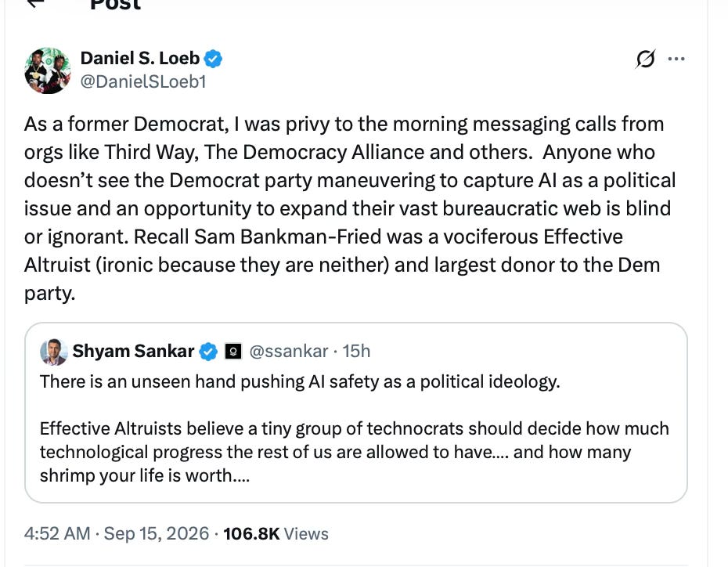Screen dimensions: 728x567
Task: Click the 4:52 AM · Sep 15, 2026 timestamp
Action: coord(117,533)
